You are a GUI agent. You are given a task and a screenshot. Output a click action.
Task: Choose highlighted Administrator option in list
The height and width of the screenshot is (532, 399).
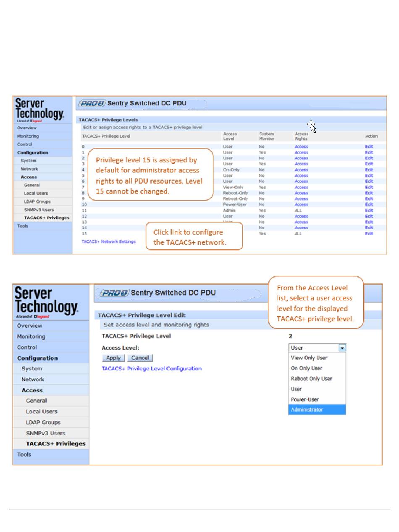coord(317,410)
